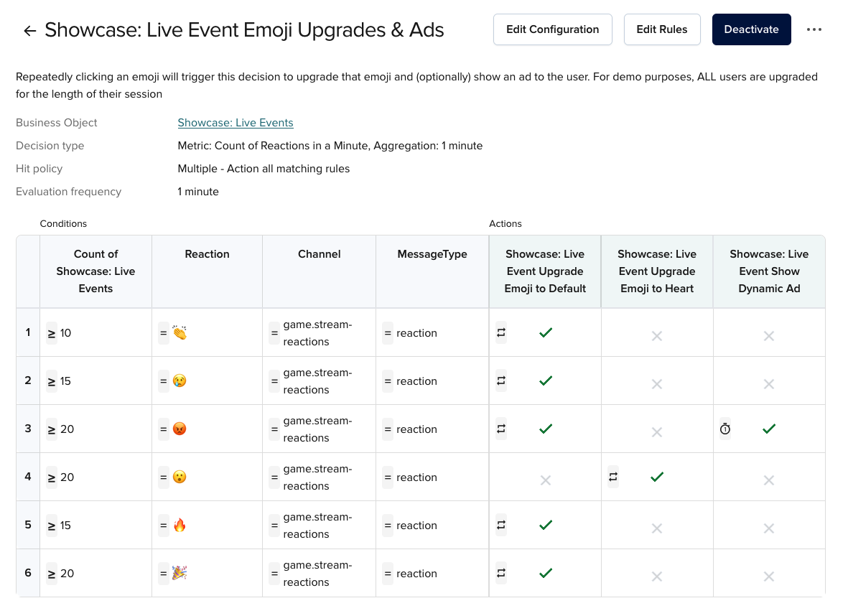Click the clapping hands emoji in row 1
The image size is (848, 616).
[x=180, y=333]
